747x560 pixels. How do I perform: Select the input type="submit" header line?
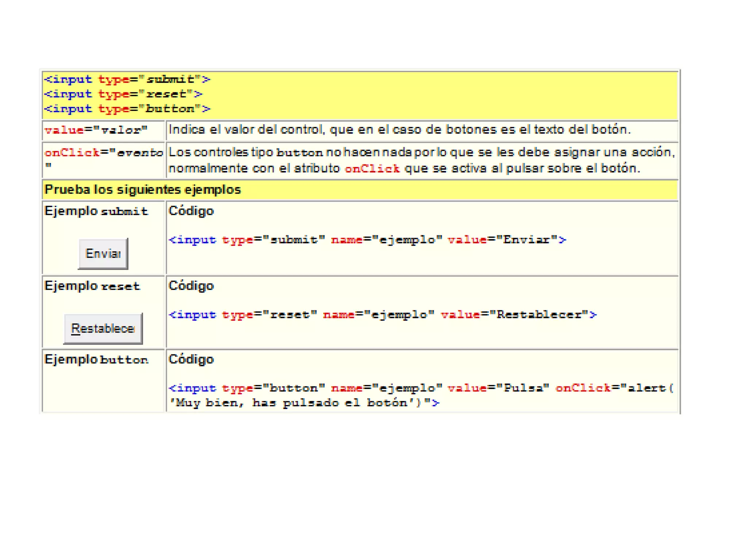127,79
